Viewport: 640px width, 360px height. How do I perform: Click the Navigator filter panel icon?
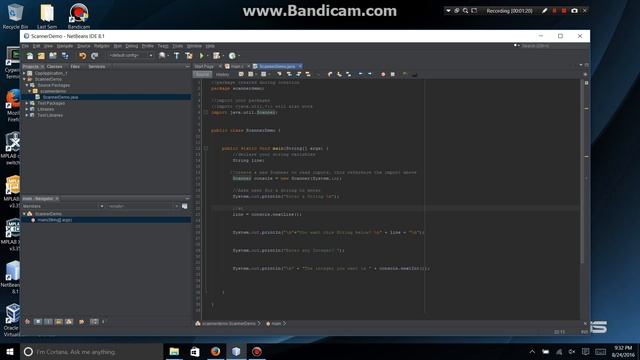point(184,206)
